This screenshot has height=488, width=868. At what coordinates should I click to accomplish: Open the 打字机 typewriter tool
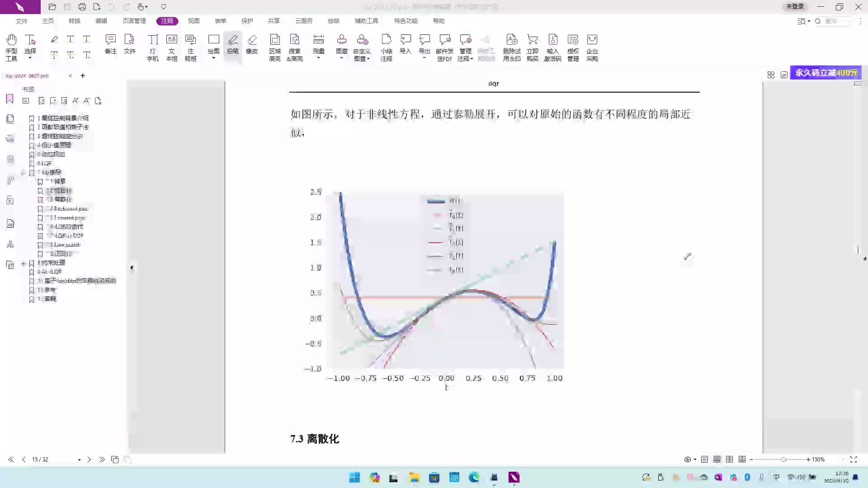(x=153, y=47)
